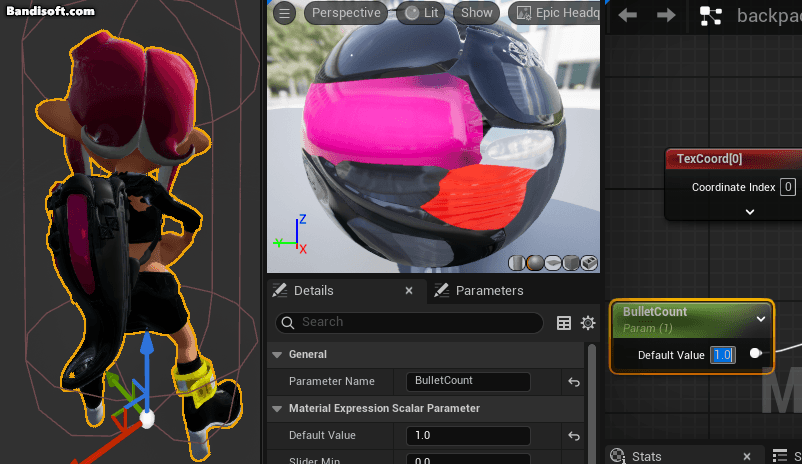
Task: Reset Parameter Name to default
Action: (x=574, y=382)
